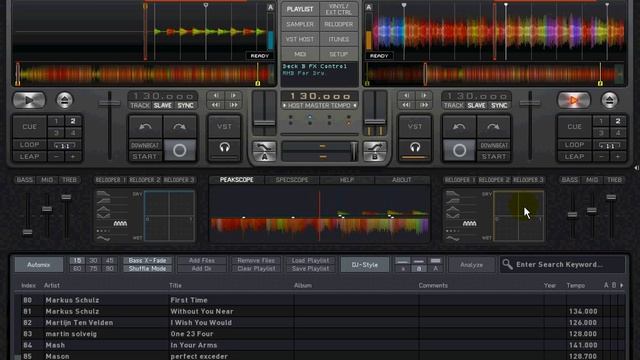
Task: Fast forward Deck A
Action: [x=234, y=105]
